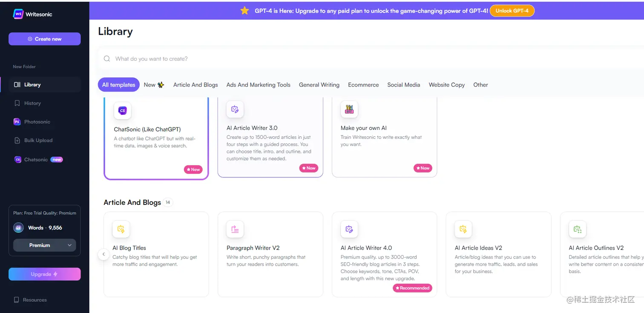The width and height of the screenshot is (644, 313).
Task: Click the lightning icon on Upgrade button
Action: click(x=55, y=274)
